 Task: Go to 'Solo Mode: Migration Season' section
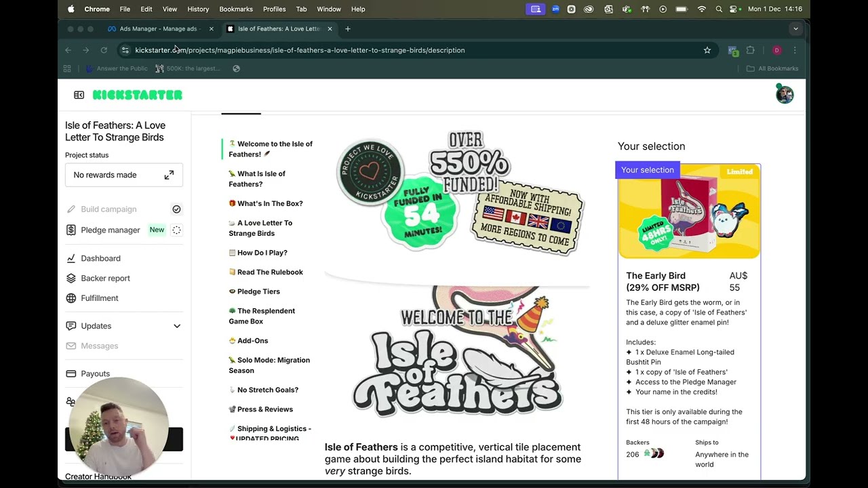[269, 365]
